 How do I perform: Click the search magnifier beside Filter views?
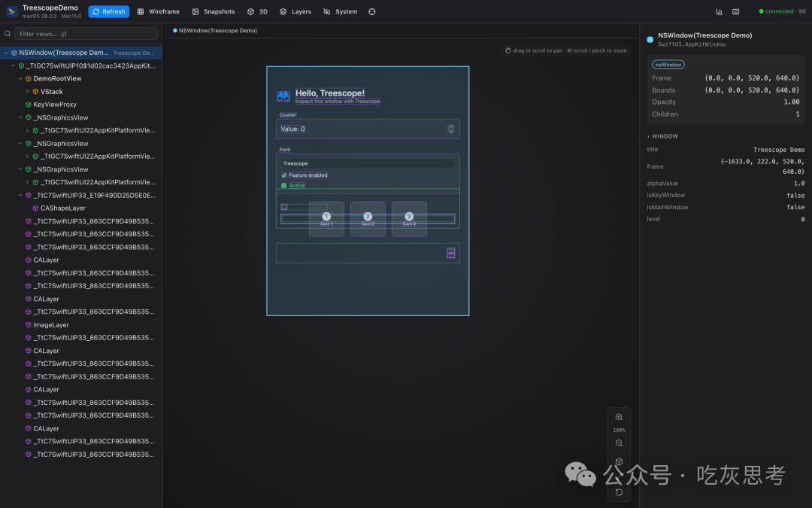8,34
